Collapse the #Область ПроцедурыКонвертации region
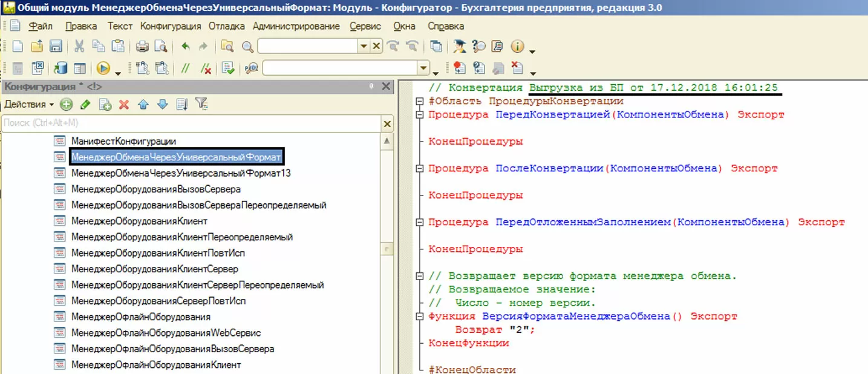Screen dimensions: 868x374 [x=419, y=101]
